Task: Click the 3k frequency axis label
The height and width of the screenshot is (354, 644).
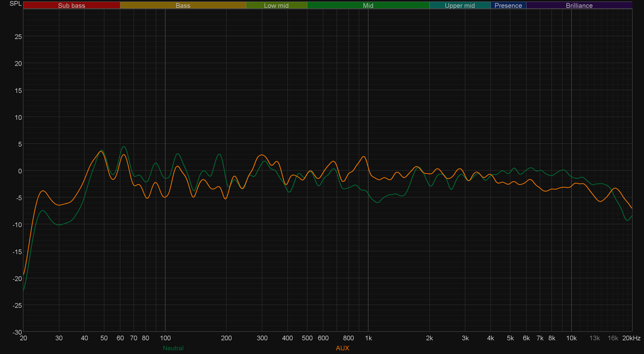Action: (465, 339)
